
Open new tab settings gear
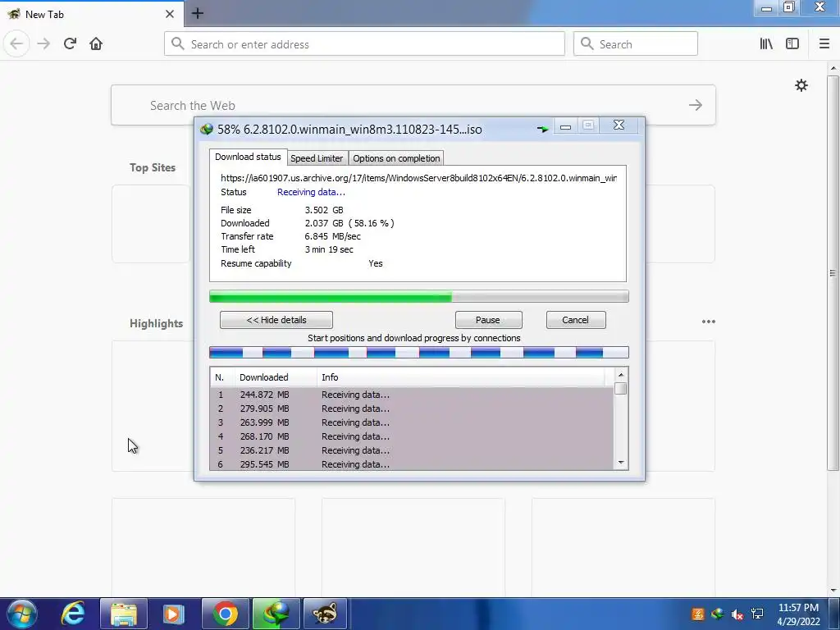click(801, 85)
